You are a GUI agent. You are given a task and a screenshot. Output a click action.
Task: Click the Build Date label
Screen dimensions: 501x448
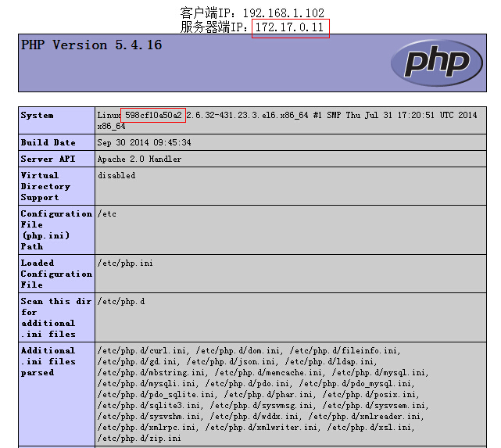48,142
